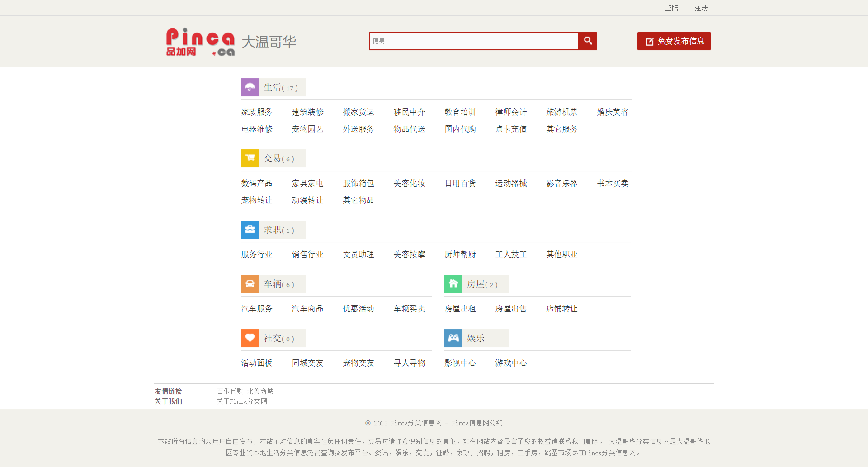Go to 房屋出租 listings
Image resolution: width=868 pixels, height=467 pixels.
pos(460,309)
